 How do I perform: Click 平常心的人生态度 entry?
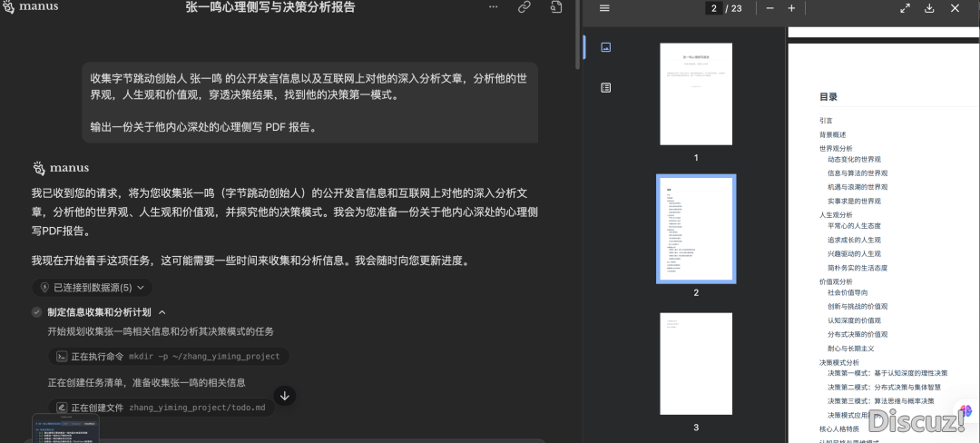point(854,225)
